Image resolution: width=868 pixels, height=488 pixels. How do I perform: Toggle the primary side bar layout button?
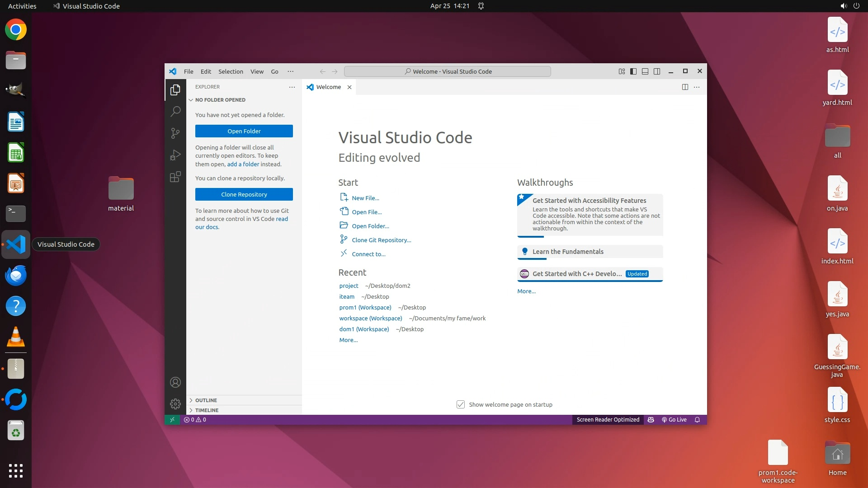tap(633, 71)
